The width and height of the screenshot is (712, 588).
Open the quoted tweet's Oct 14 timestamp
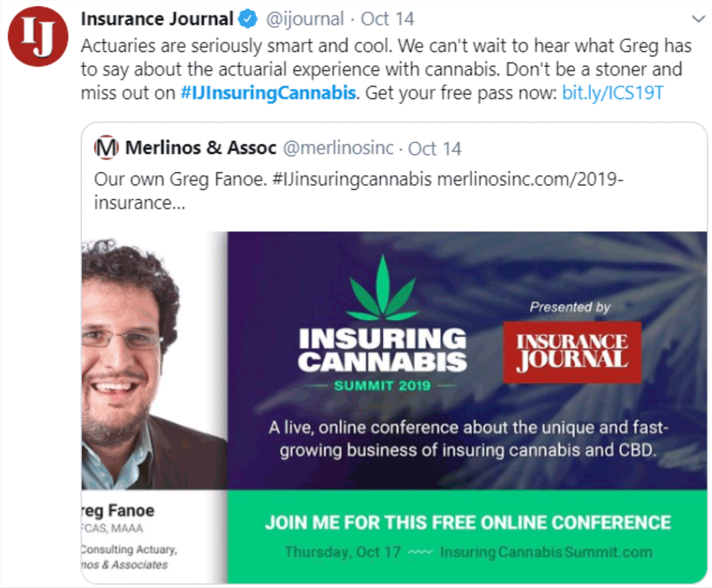[x=435, y=148]
